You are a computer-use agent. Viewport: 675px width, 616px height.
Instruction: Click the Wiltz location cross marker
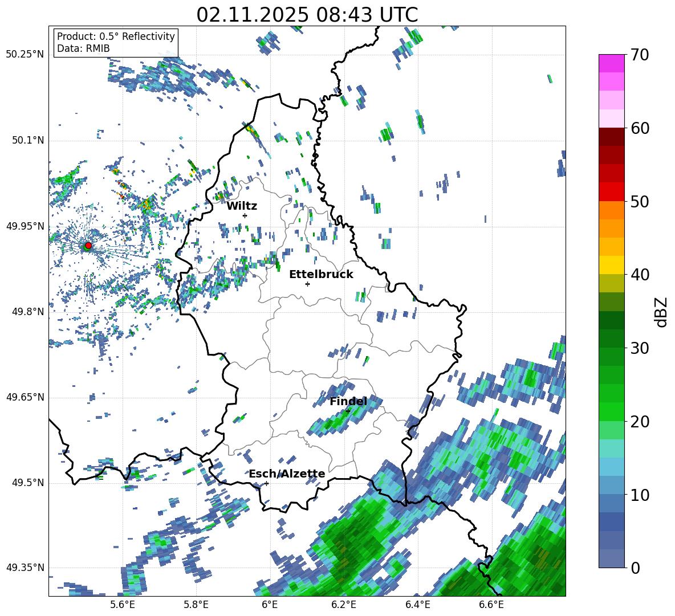click(x=245, y=215)
